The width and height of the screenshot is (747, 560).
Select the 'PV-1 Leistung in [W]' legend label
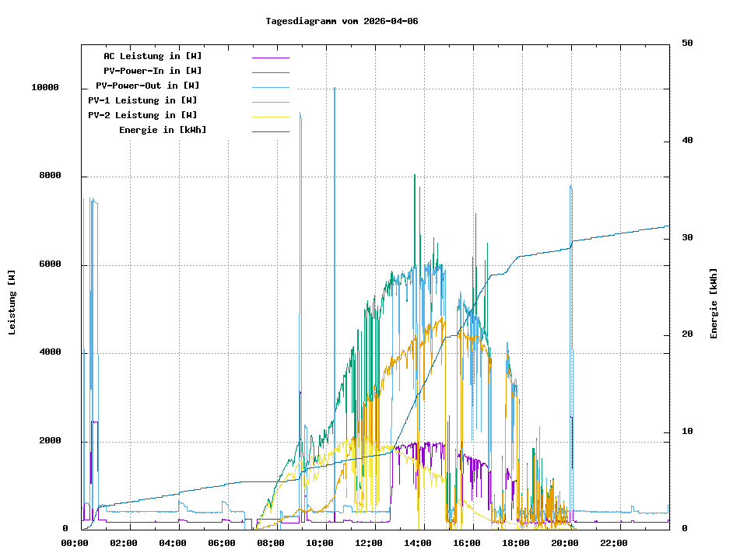(x=142, y=100)
